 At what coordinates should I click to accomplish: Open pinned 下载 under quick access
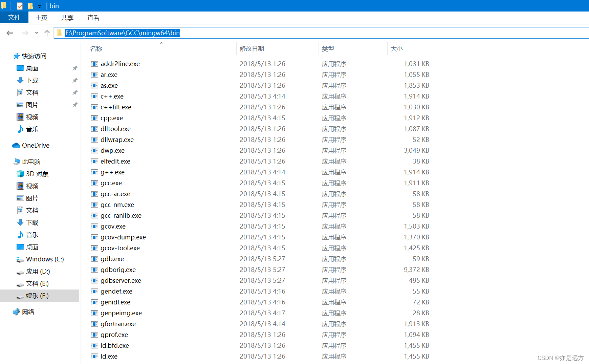tap(27, 80)
